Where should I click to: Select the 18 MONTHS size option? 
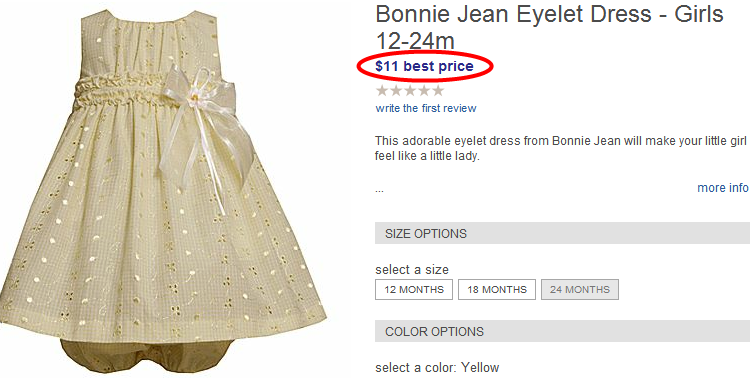497,289
